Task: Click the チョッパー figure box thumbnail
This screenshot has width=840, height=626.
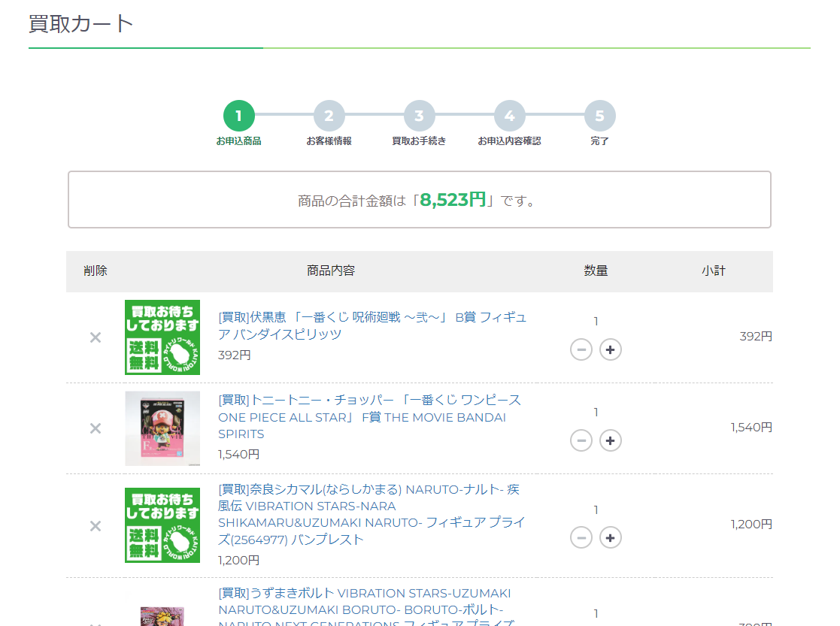Action: coord(162,428)
